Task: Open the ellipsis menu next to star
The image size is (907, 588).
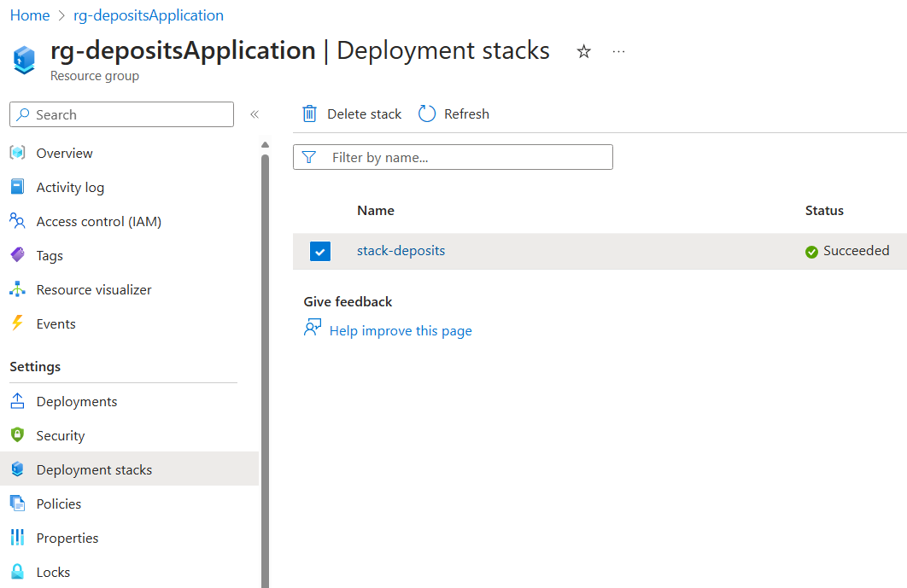Action: tap(617, 52)
